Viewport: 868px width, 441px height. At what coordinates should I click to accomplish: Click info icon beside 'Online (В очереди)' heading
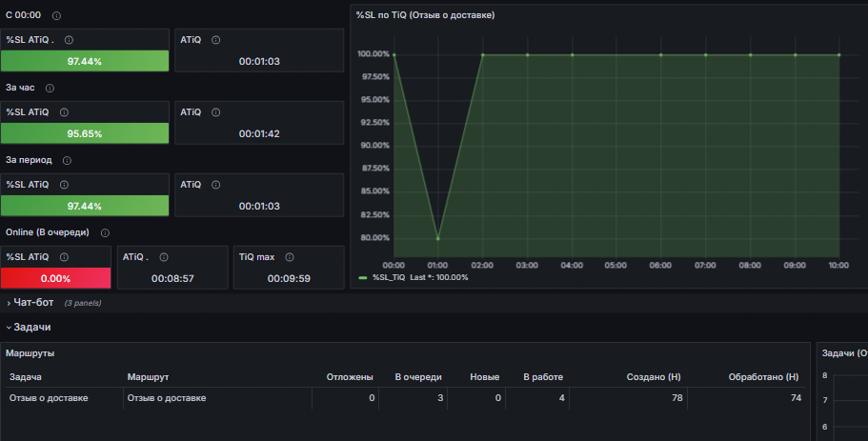click(x=105, y=233)
